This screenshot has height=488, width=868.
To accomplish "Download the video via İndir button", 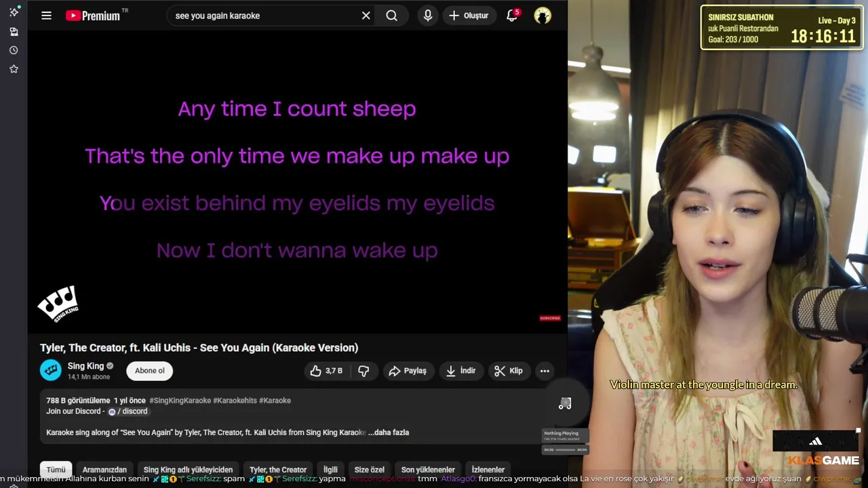I will coord(461,371).
